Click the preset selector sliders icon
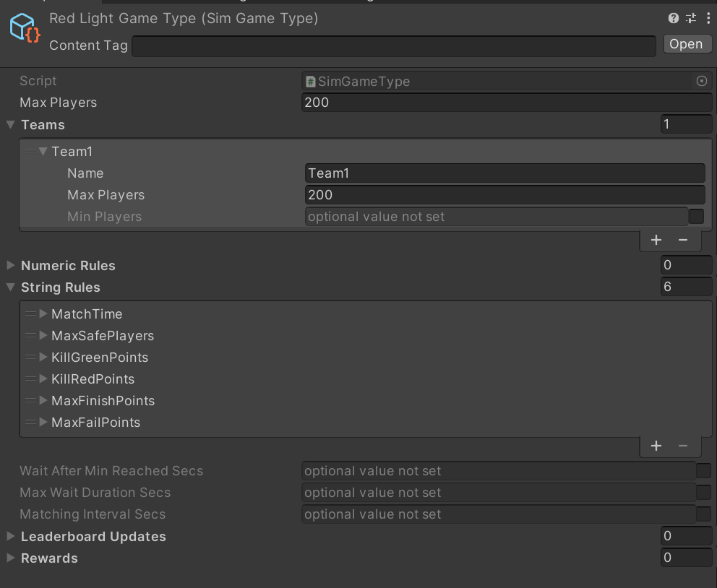Screen dimensions: 717x588 click(691, 19)
